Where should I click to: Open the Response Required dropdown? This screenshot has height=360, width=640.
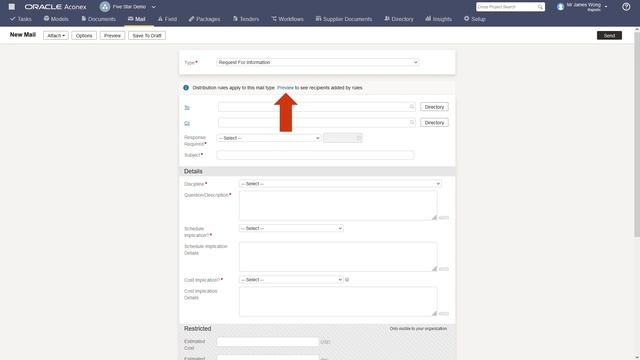tap(269, 138)
